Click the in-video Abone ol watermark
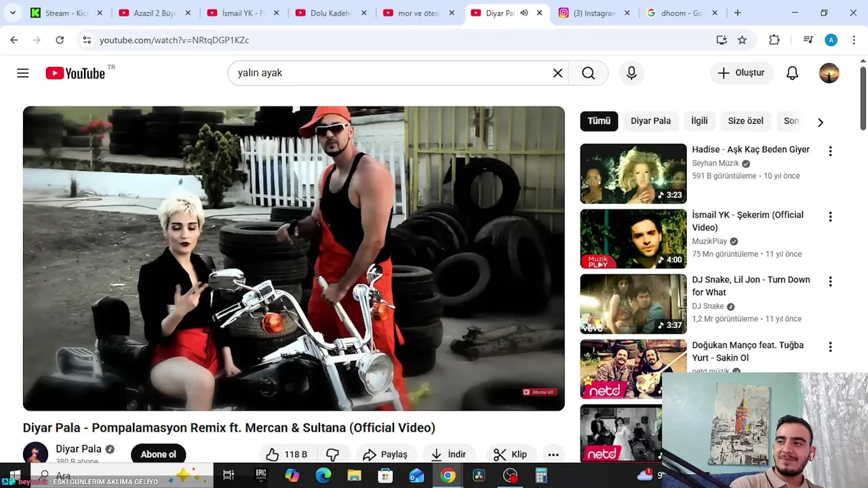This screenshot has height=488, width=868. (x=540, y=392)
